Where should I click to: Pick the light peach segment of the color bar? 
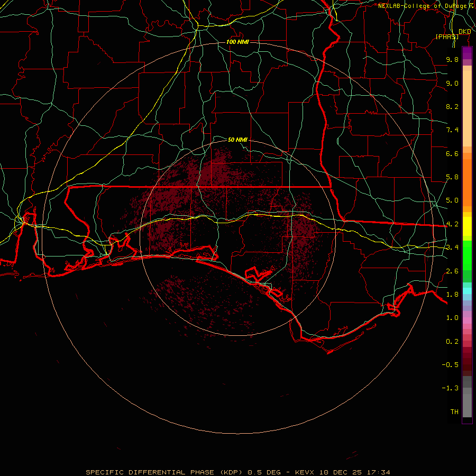click(x=467, y=108)
